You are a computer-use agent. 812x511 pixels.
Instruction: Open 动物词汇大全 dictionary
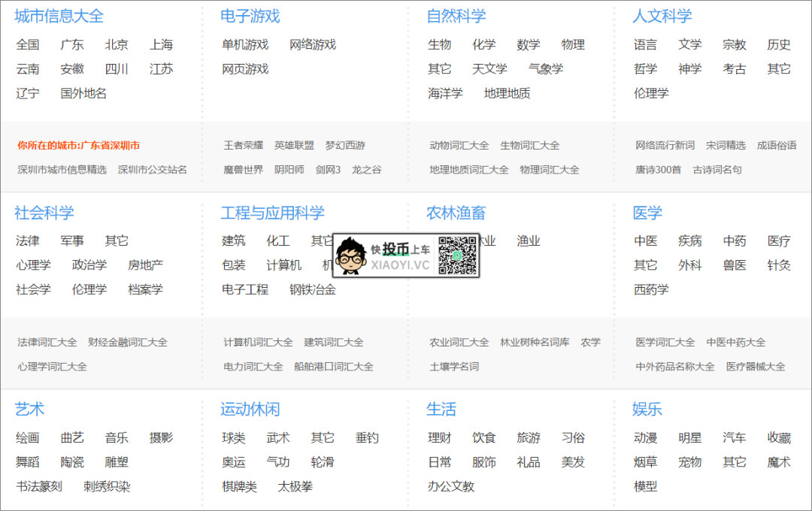459,146
